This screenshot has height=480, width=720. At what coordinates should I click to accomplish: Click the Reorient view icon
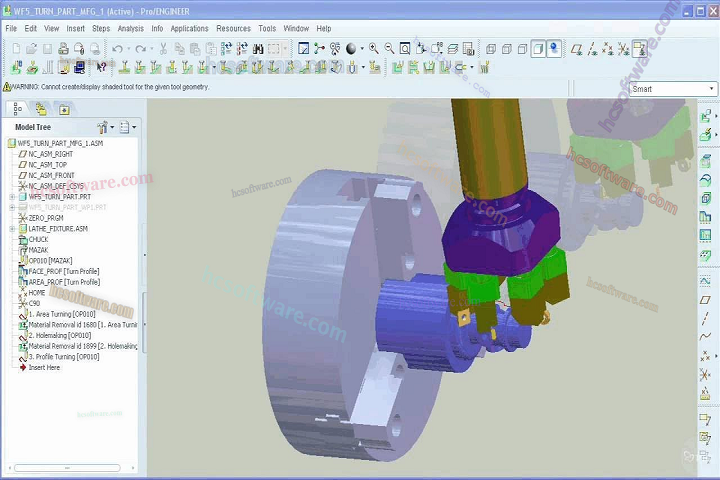[421, 49]
